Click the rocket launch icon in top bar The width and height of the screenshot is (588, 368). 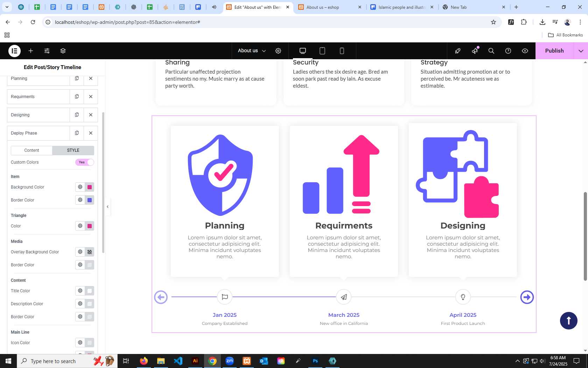tap(458, 51)
